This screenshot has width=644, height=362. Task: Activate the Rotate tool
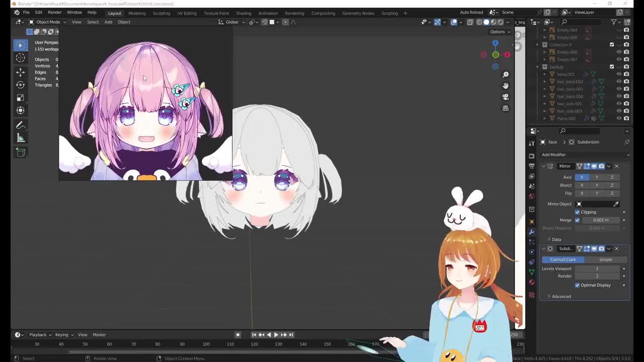point(20,84)
